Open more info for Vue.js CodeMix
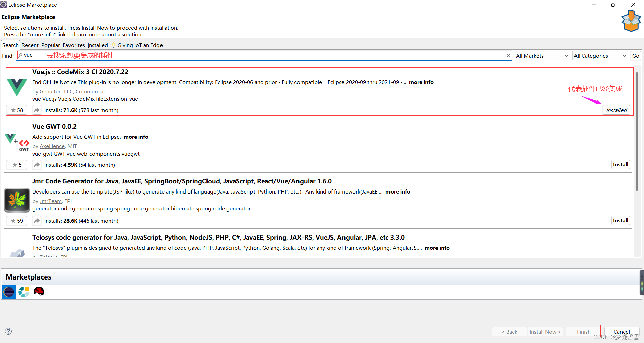The height and width of the screenshot is (343, 644). tap(421, 82)
